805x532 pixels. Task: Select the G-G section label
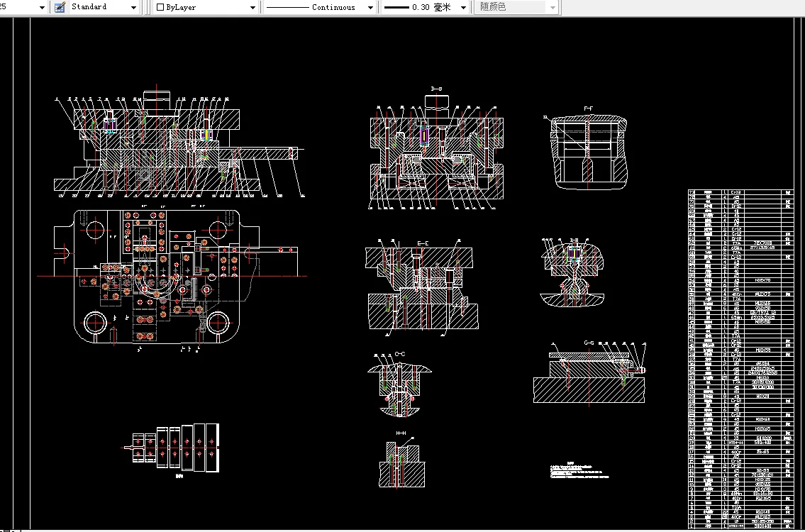click(x=589, y=343)
